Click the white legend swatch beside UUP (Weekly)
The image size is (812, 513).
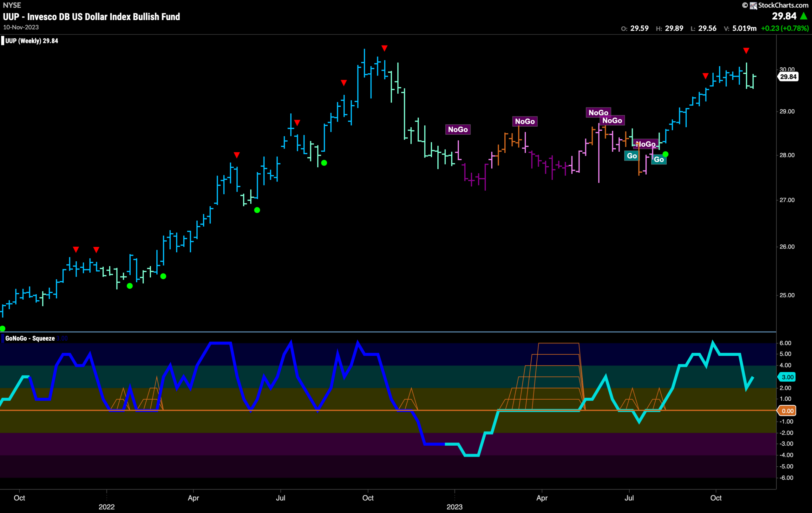coord(3,41)
